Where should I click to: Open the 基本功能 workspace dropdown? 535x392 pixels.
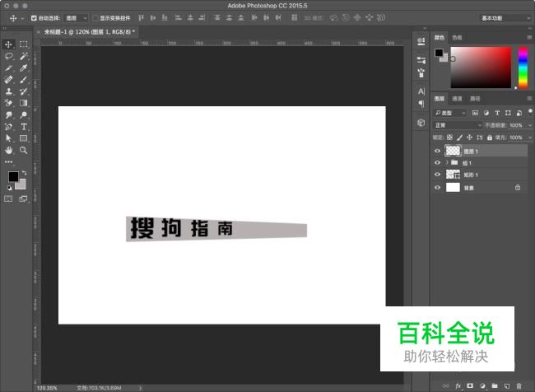tap(505, 18)
